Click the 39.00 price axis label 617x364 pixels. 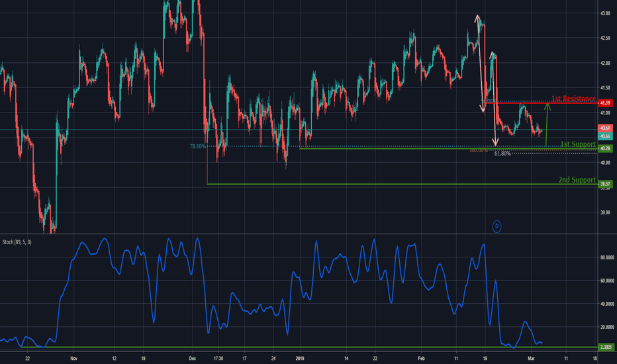point(605,212)
